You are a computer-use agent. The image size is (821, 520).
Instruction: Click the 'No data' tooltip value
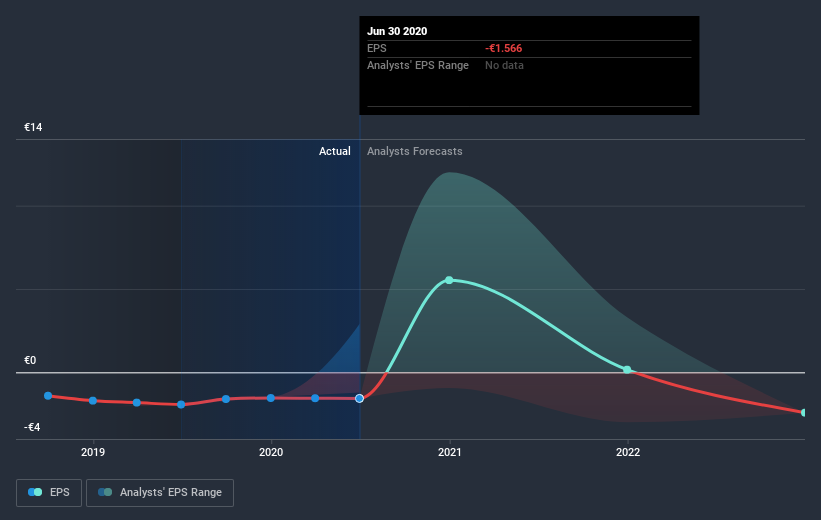point(504,65)
